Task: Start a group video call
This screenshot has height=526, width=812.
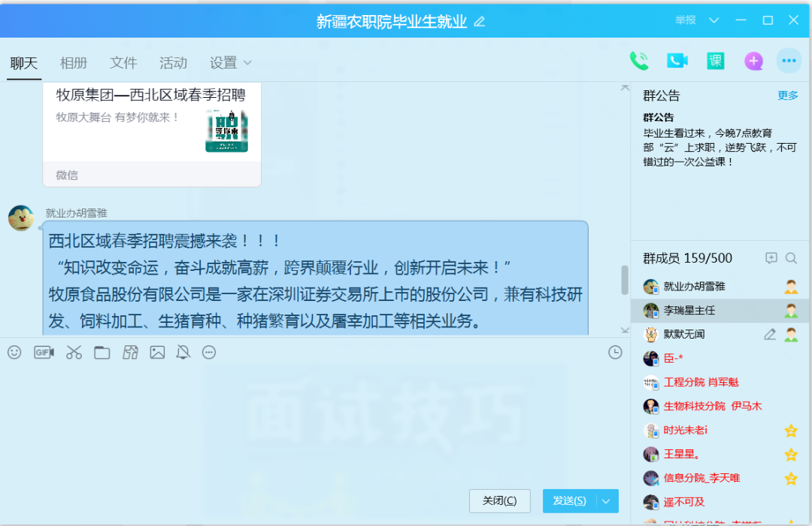Action: pos(677,61)
